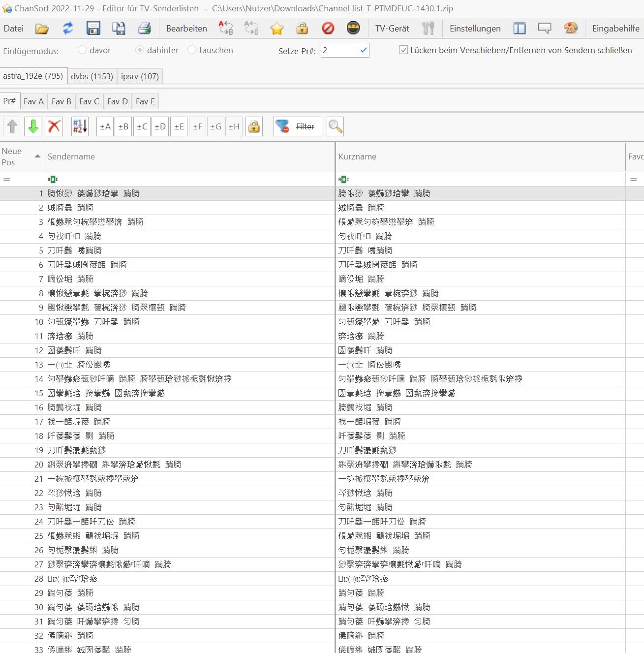The image size is (644, 653).
Task: Select the Fav B tab
Action: [x=61, y=101]
